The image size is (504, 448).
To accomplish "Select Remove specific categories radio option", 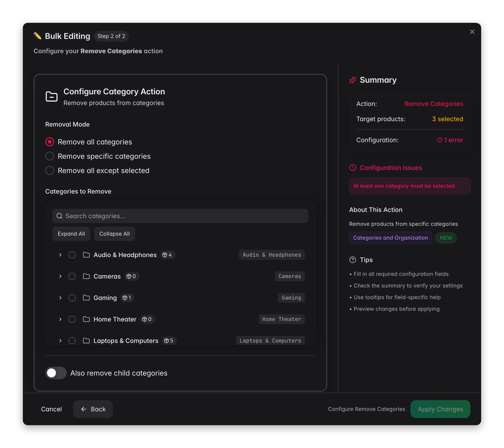I will (x=49, y=156).
